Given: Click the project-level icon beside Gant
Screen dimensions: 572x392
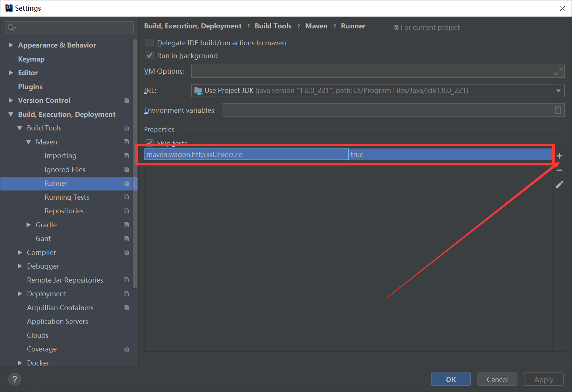Looking at the screenshot, I should [126, 239].
